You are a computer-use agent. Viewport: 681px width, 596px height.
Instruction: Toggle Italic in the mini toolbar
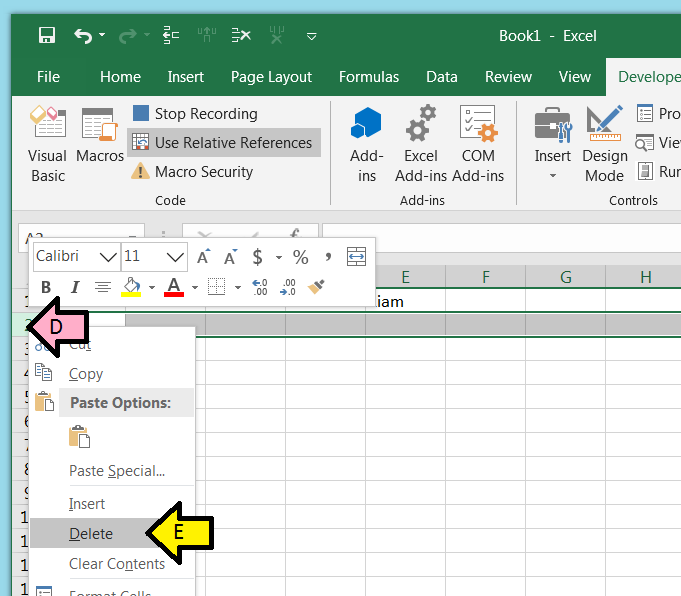coord(74,287)
